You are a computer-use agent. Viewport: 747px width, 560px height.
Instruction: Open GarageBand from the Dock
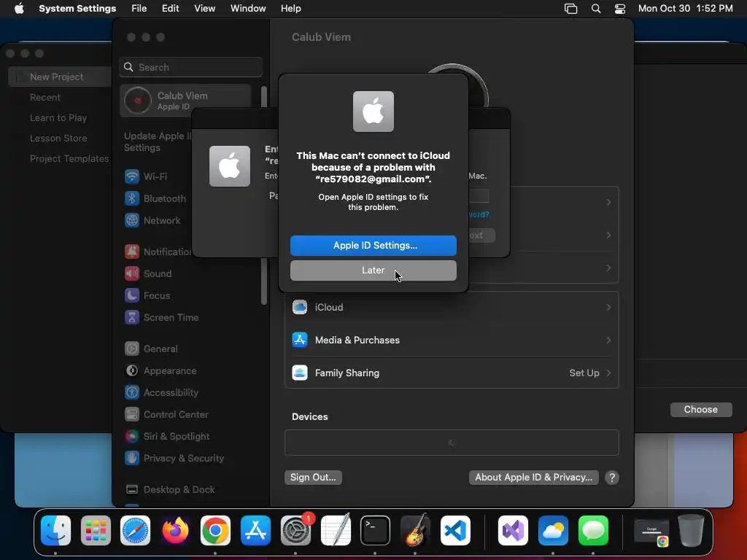[x=415, y=530]
